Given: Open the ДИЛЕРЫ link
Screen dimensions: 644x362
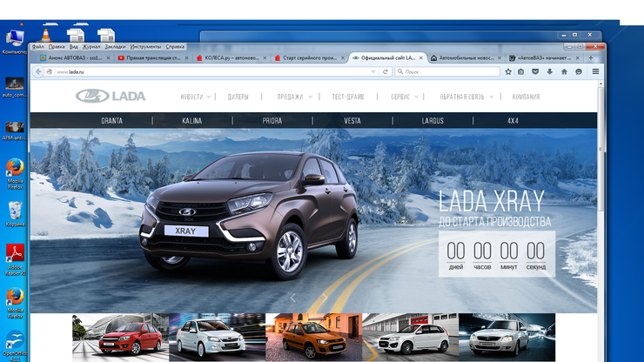Looking at the screenshot, I should [238, 97].
